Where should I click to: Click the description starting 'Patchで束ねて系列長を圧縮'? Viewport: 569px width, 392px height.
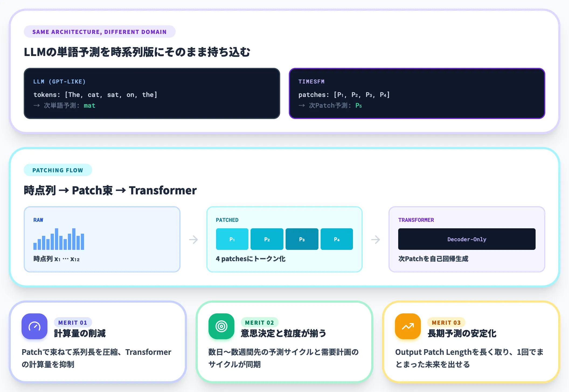[96, 358]
